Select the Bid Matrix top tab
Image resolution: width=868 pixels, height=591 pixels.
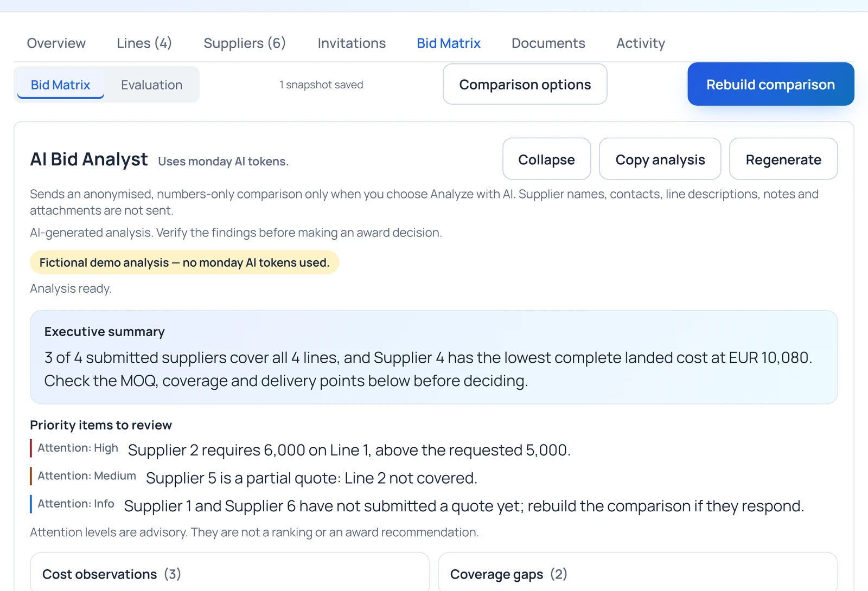pyautogui.click(x=449, y=43)
